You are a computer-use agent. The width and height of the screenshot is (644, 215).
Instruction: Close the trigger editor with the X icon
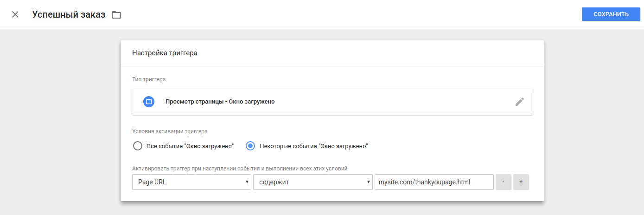[x=15, y=14]
